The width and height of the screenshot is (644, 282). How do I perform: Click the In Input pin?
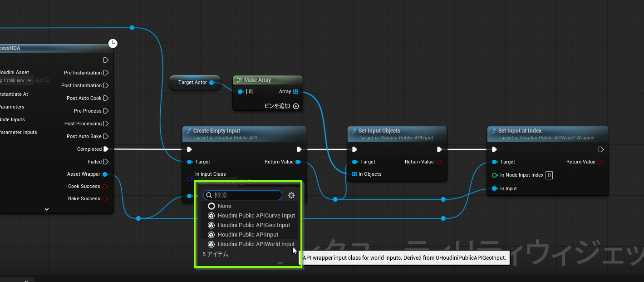tap(494, 189)
